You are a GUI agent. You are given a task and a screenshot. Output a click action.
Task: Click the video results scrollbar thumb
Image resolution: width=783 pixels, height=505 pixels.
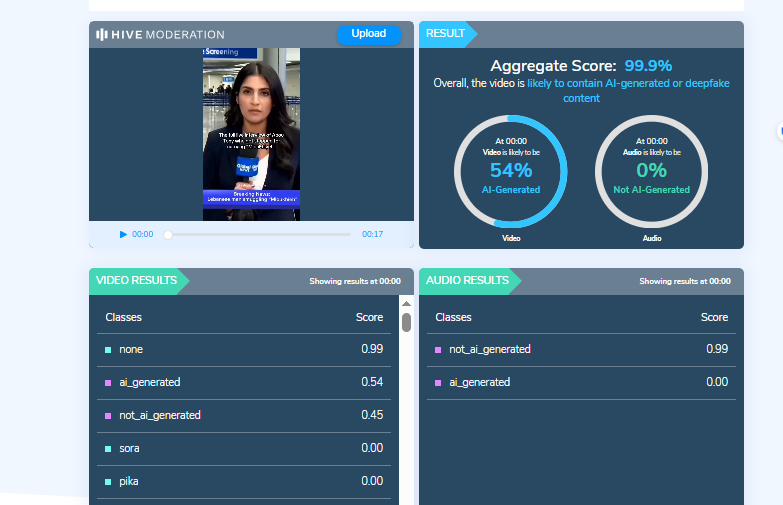coord(406,322)
